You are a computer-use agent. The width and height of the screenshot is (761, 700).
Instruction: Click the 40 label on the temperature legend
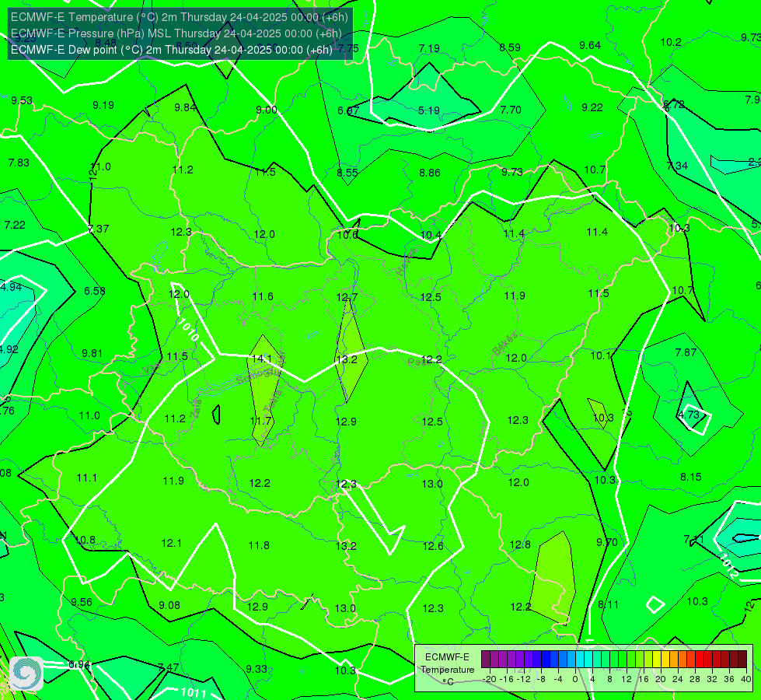tap(746, 679)
